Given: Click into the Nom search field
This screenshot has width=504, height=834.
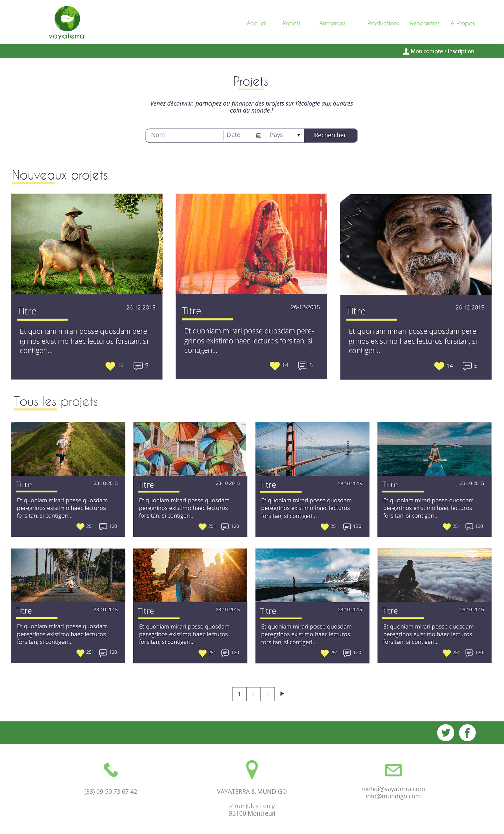Looking at the screenshot, I should [x=185, y=135].
